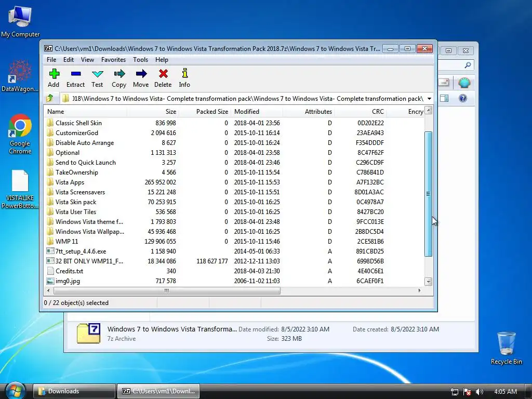Select the img0.jpg image icon
The height and width of the screenshot is (399, 532).
pos(50,281)
